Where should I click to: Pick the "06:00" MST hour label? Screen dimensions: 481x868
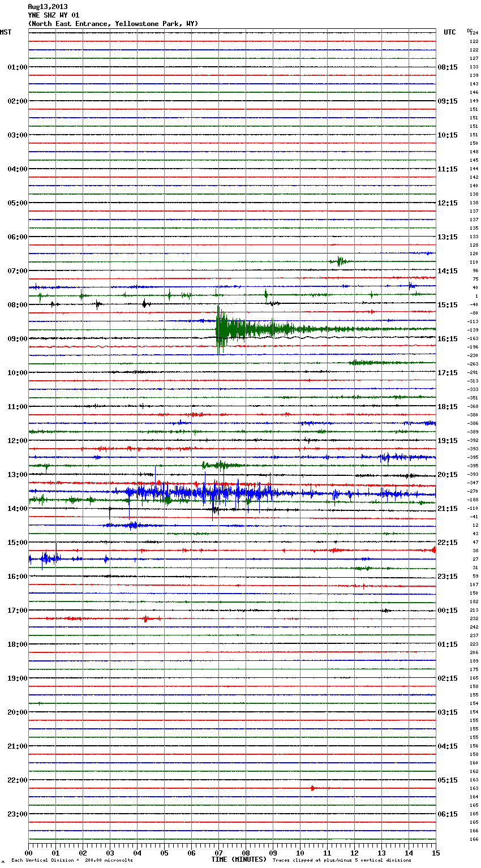(18, 237)
